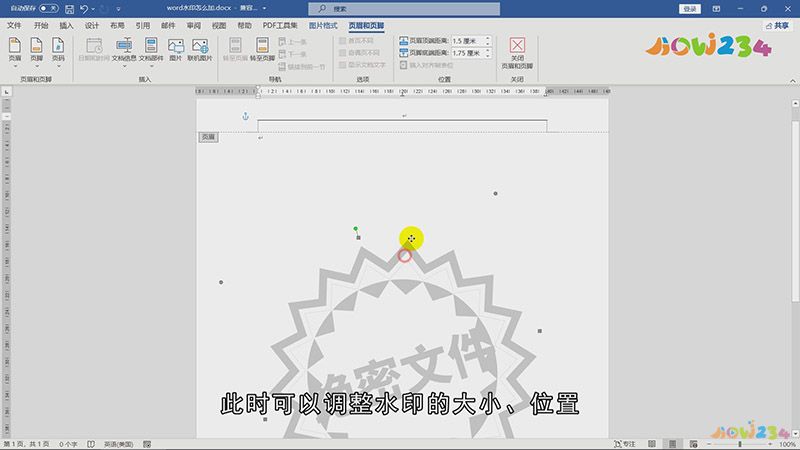Check the 首页不同 checkbox
Screen dimensions: 800x450
(342, 40)
